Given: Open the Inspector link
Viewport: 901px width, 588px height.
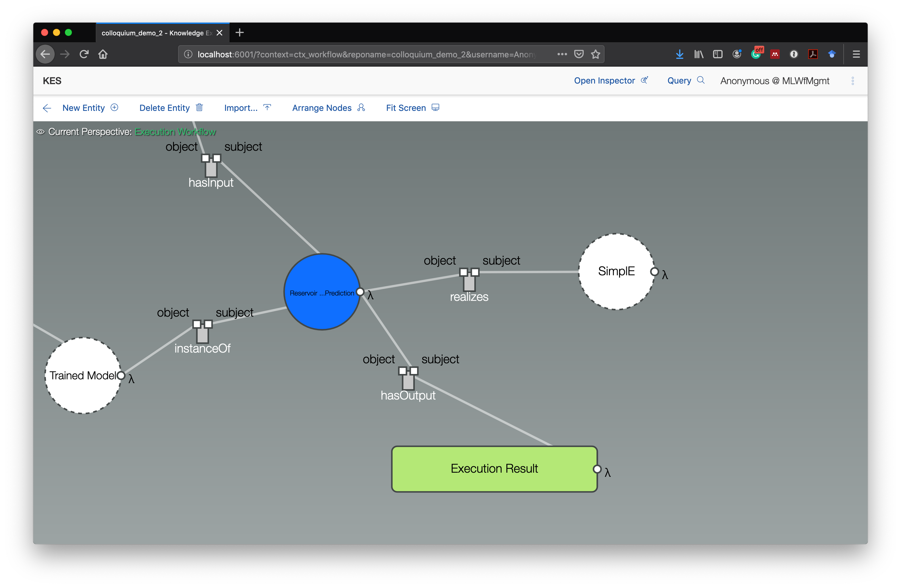Looking at the screenshot, I should (x=604, y=81).
